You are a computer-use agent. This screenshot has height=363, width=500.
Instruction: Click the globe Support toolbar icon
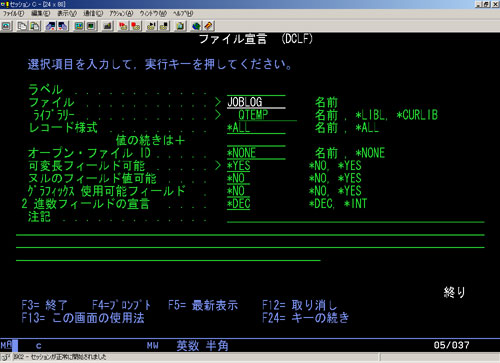click(196, 26)
